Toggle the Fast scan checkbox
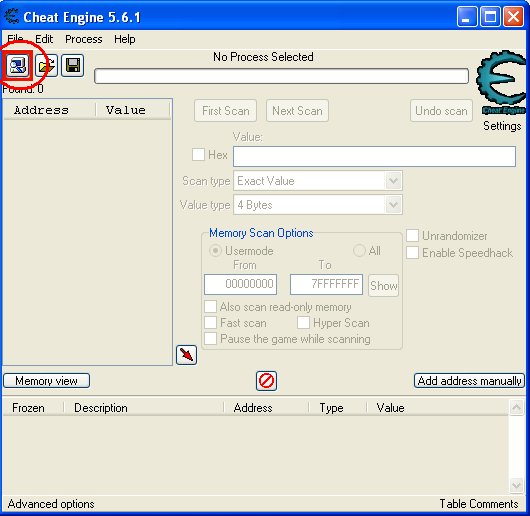Viewport: 530px width, 516px height. tap(211, 323)
